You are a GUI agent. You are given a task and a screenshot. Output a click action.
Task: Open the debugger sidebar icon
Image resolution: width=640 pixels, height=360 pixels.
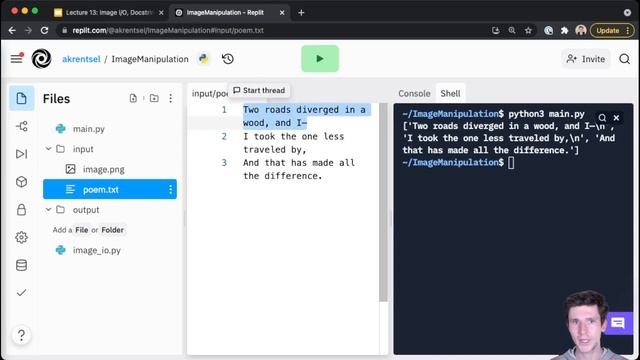22,154
